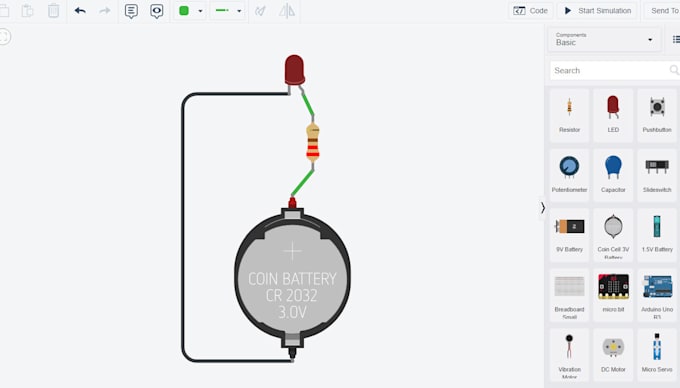Click the Mirror component icon
This screenshot has height=388, width=680.
pos(287,11)
